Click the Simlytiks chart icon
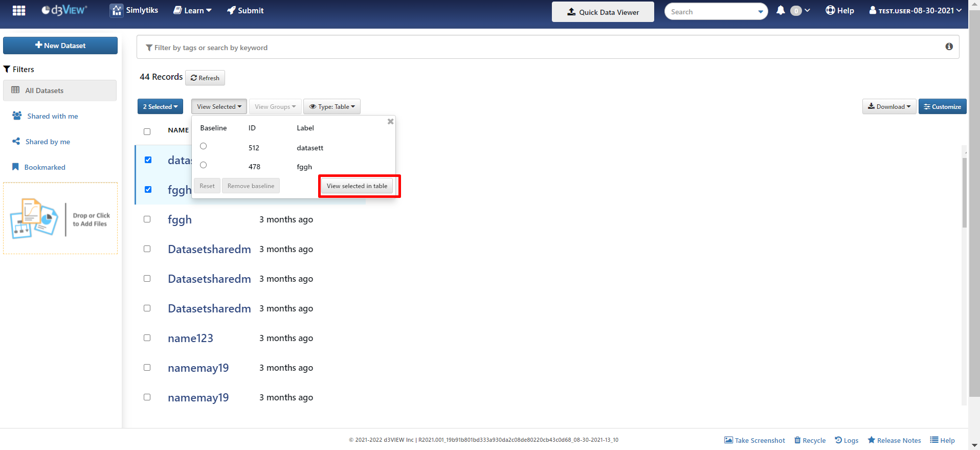The width and height of the screenshot is (980, 450). pyautogui.click(x=117, y=11)
